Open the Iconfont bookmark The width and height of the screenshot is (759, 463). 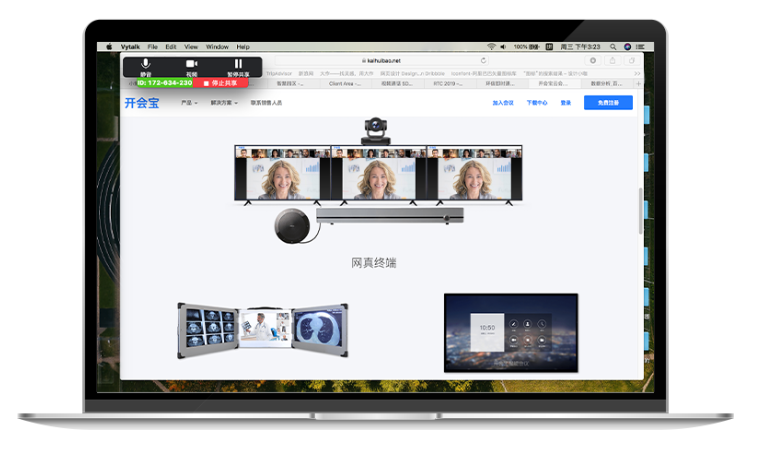483,74
